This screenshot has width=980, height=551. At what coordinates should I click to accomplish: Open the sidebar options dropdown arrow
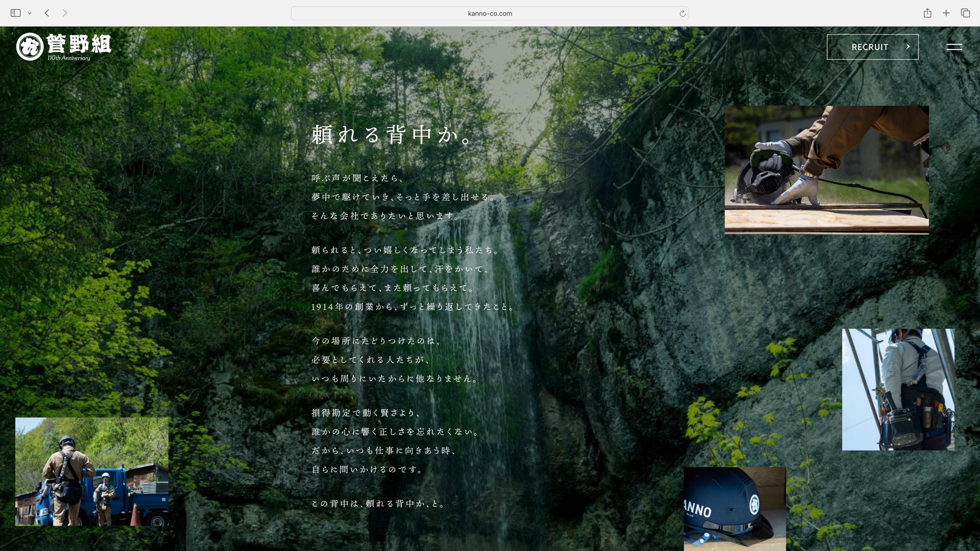[x=29, y=13]
